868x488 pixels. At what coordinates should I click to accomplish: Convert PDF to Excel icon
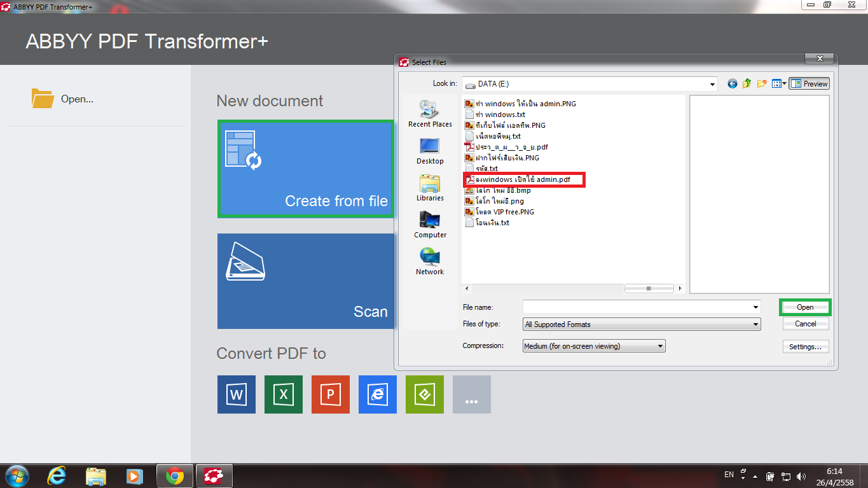(284, 394)
